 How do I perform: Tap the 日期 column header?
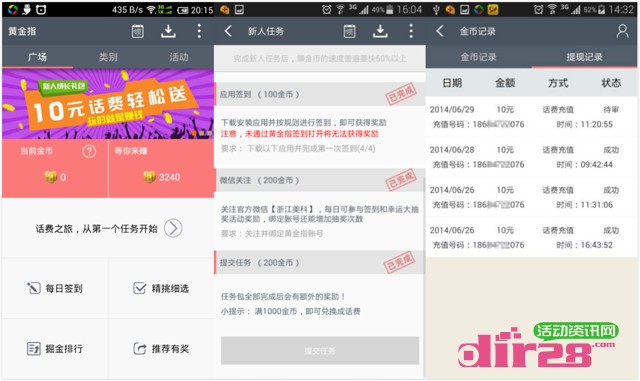click(x=452, y=83)
